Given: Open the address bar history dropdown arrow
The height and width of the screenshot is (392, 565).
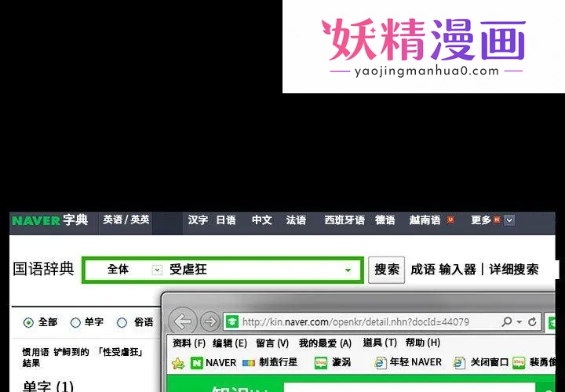Looking at the screenshot, I should pyautogui.click(x=519, y=321).
